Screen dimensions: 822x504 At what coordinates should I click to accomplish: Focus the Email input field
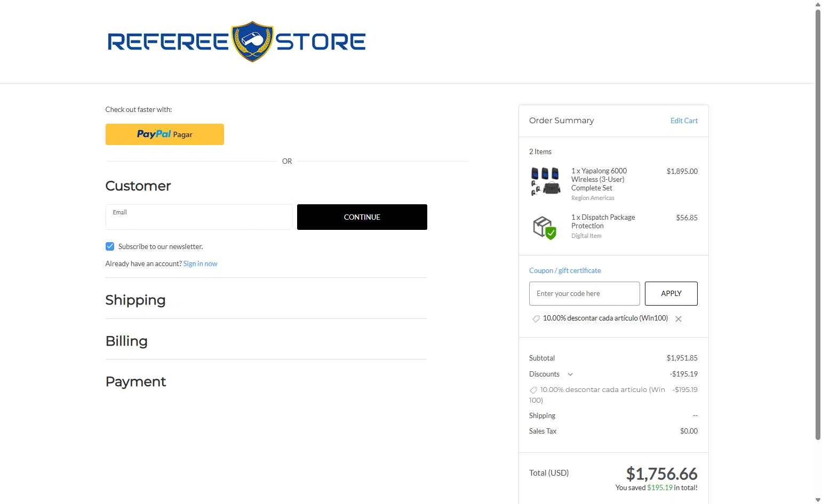point(198,217)
